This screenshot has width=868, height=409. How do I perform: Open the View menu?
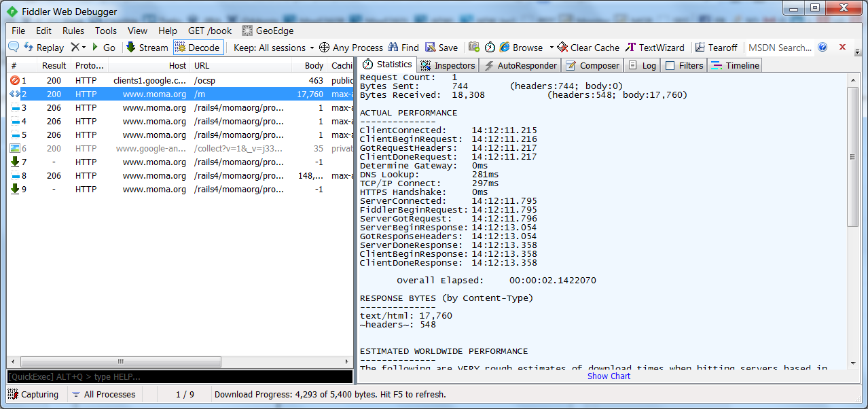[137, 31]
